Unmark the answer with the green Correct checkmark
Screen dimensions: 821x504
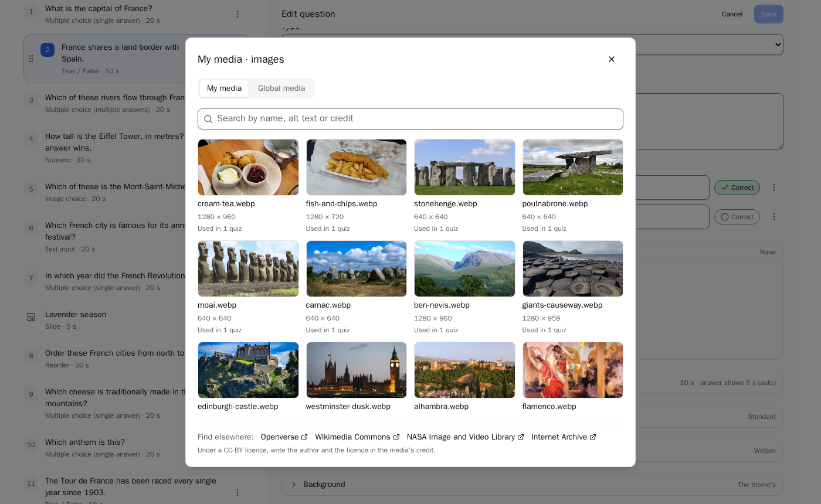click(737, 188)
